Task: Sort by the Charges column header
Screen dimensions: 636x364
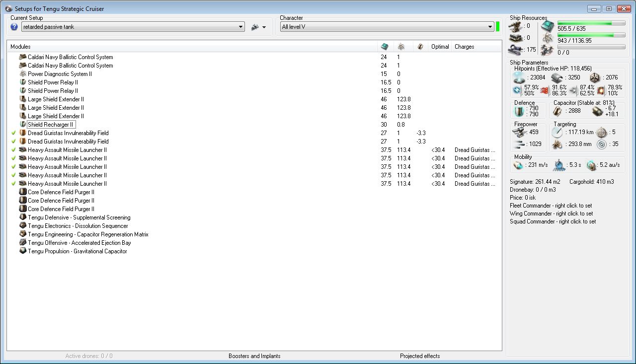Action: pos(476,47)
